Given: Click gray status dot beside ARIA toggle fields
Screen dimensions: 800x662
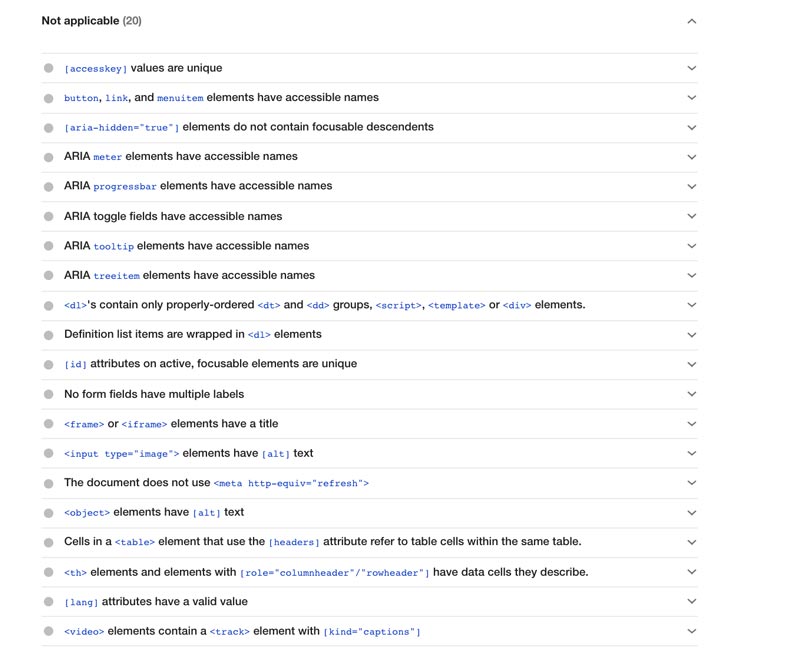Looking at the screenshot, I should 48,216.
